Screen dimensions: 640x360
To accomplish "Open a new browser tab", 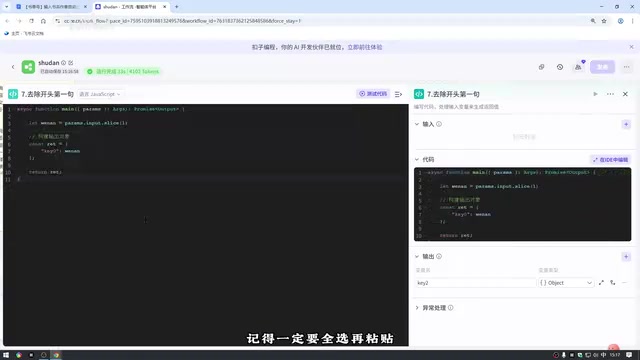I will [177, 7].
